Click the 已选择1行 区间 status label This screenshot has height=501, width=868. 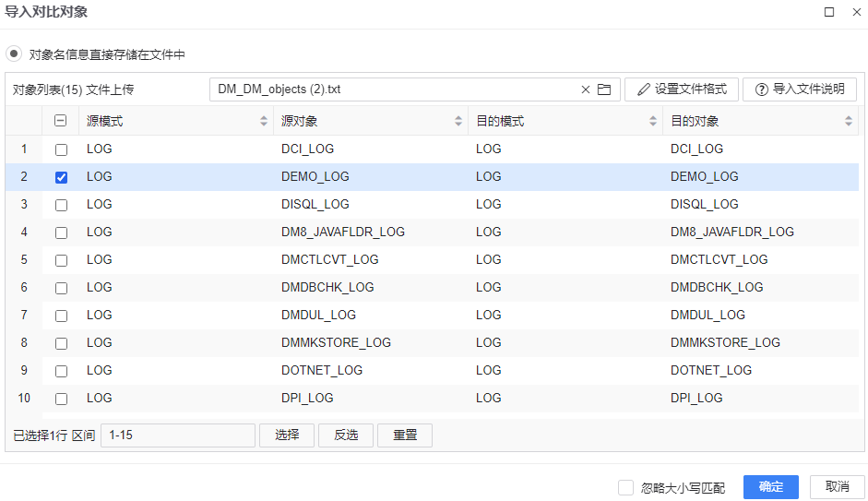[54, 435]
